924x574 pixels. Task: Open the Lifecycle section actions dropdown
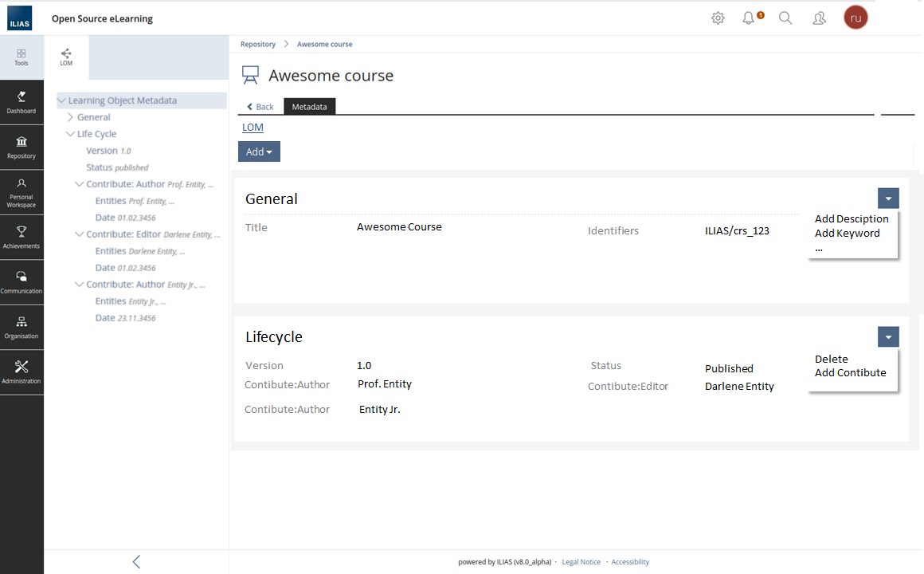coord(888,337)
